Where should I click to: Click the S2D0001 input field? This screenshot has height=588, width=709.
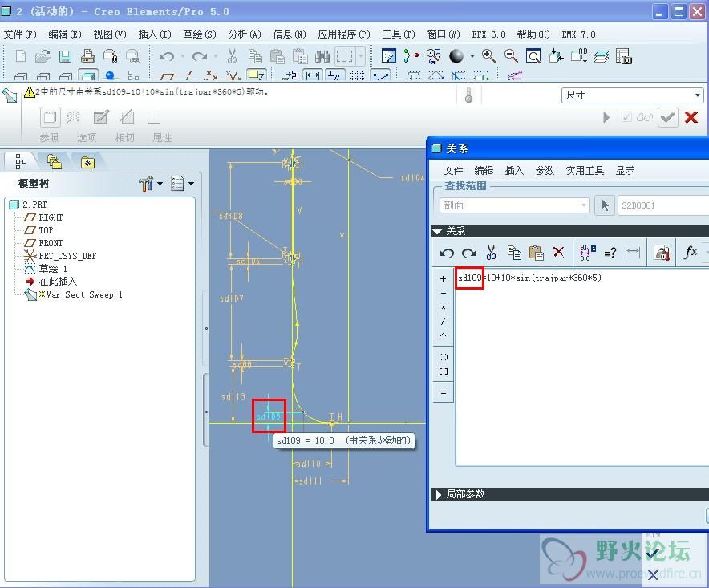pos(662,205)
